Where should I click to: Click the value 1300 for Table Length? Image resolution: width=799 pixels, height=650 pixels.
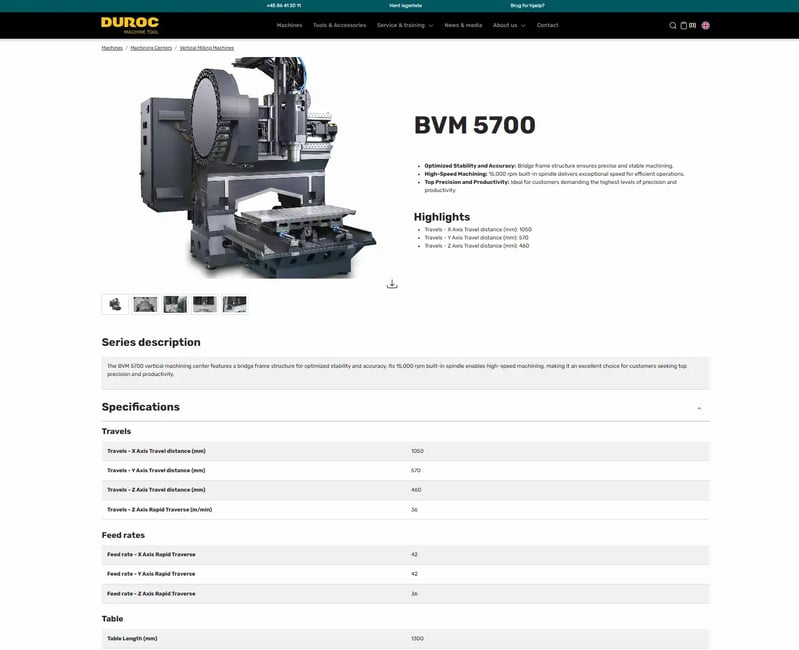[x=417, y=639]
